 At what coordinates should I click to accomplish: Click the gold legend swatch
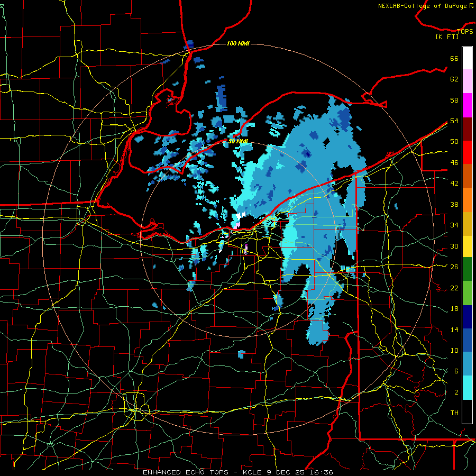pos(467,224)
